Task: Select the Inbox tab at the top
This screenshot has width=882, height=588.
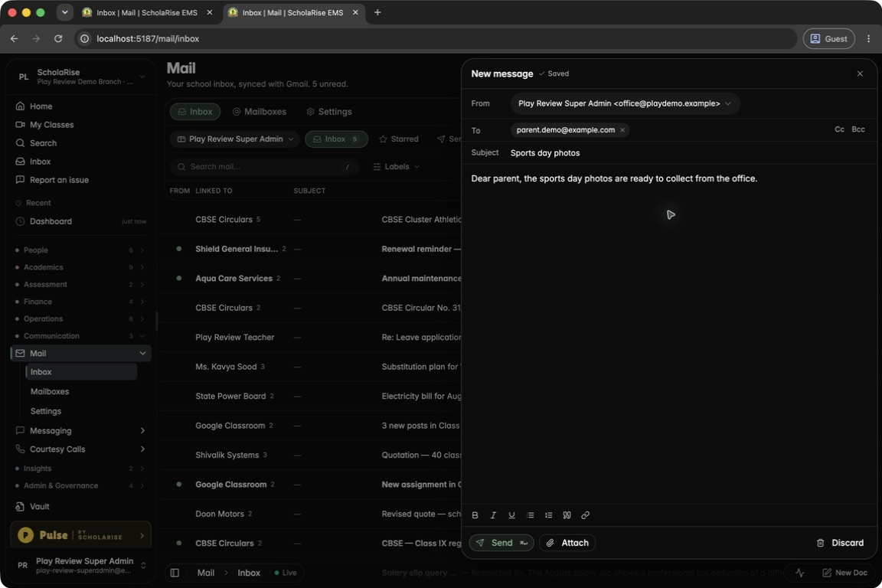Action: click(195, 112)
